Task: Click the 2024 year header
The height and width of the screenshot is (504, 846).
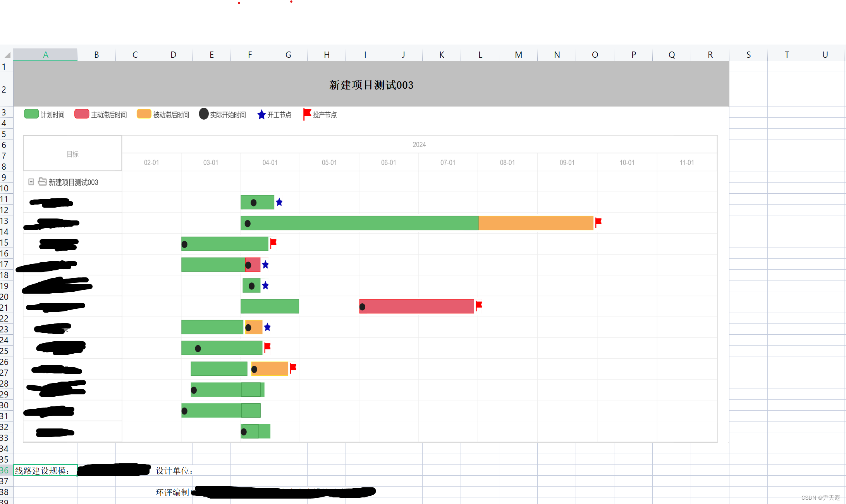Action: click(x=419, y=144)
